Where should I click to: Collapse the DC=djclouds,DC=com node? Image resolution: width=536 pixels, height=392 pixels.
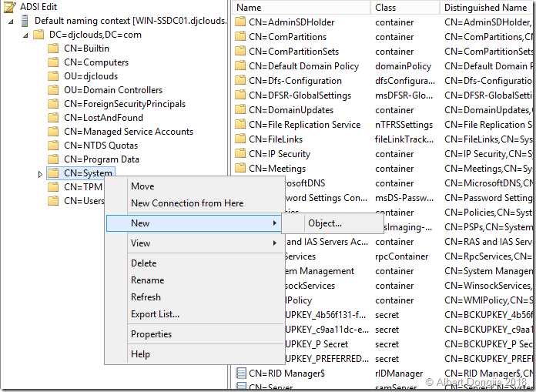(25, 35)
